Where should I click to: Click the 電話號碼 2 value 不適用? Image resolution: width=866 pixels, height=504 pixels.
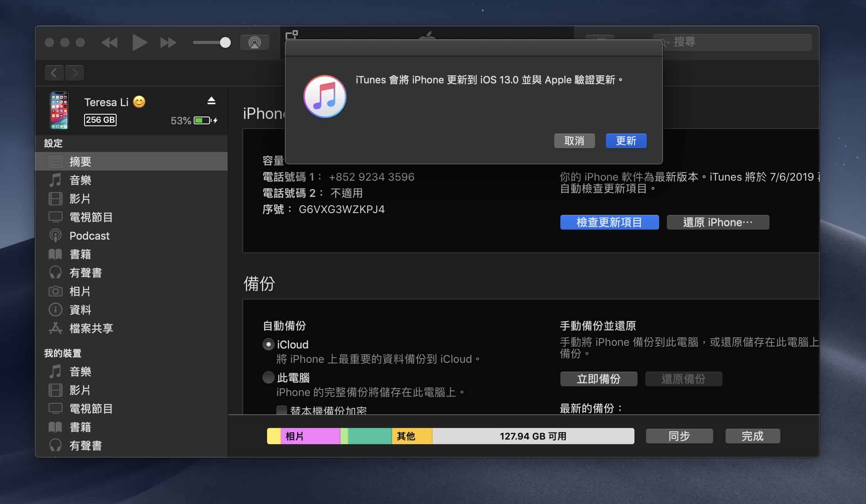347,193
